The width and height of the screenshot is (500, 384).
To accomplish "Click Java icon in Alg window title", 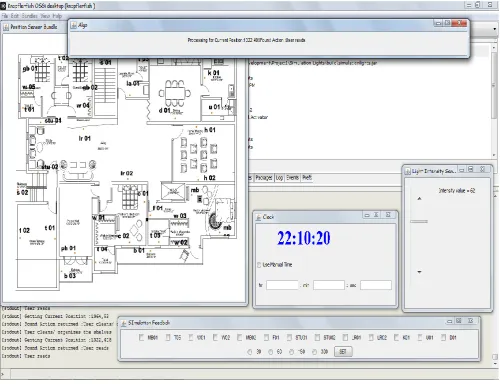I will tap(74, 25).
